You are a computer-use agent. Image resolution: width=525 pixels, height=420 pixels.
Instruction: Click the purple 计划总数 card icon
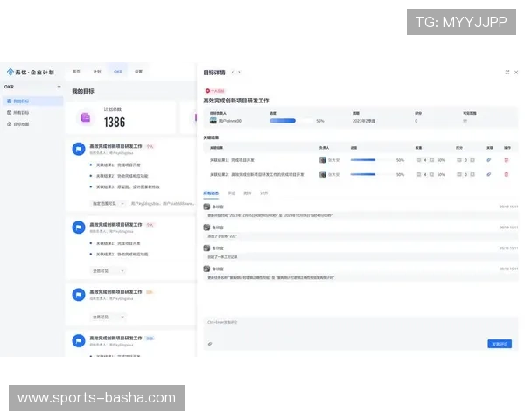coord(86,117)
